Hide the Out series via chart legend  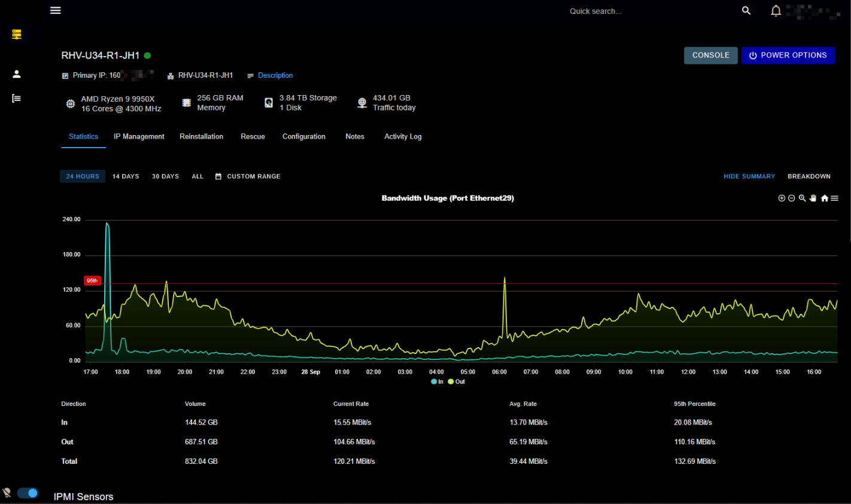(456, 381)
